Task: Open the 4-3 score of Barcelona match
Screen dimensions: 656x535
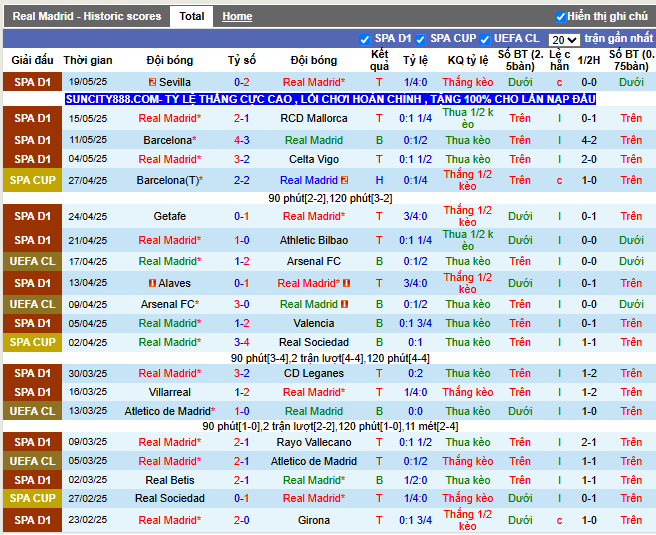Action: click(242, 140)
